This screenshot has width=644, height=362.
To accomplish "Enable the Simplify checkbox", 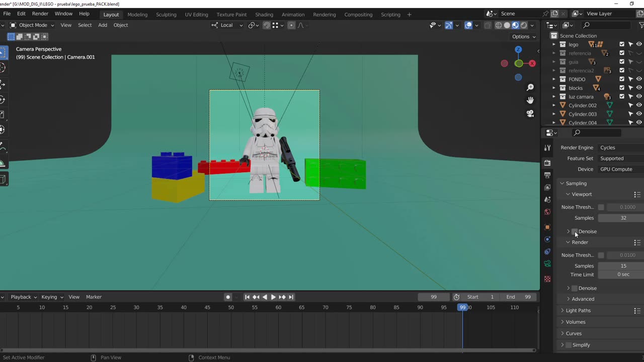I will 569,345.
